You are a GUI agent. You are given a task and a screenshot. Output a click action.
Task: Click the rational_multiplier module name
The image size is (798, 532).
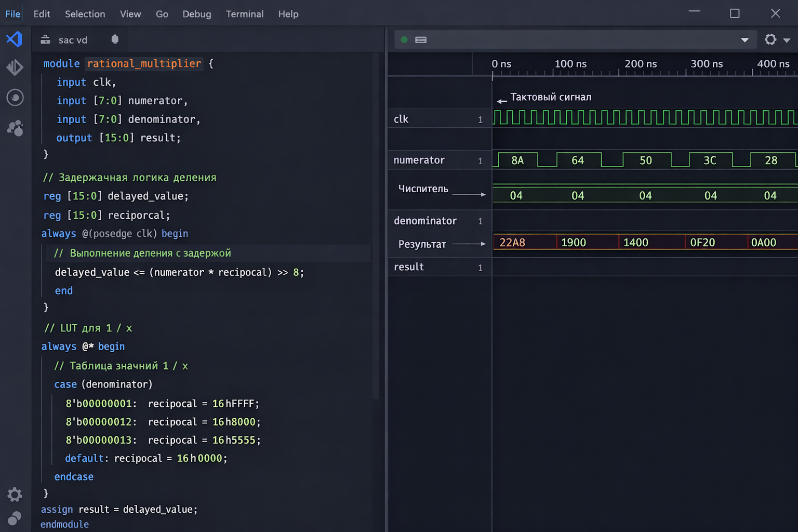click(144, 63)
